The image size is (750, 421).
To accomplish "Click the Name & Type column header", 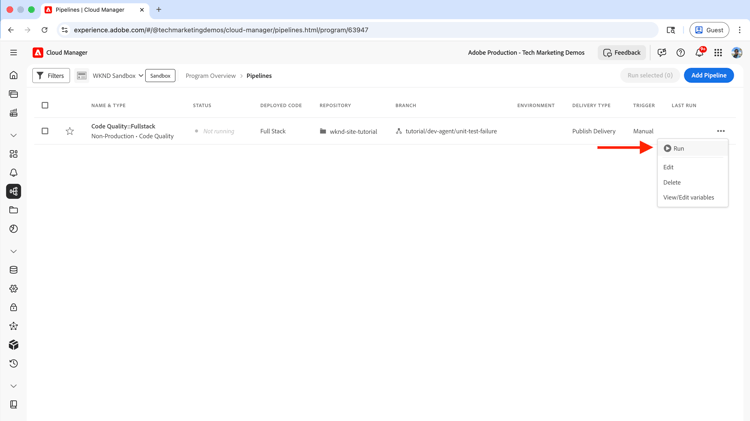I will click(x=109, y=105).
